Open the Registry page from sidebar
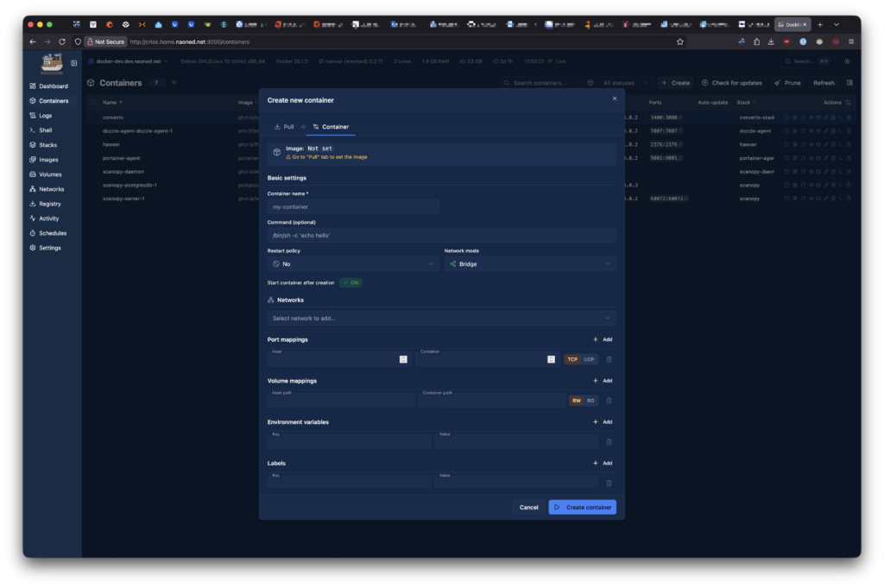The height and width of the screenshot is (588, 884). coord(49,204)
